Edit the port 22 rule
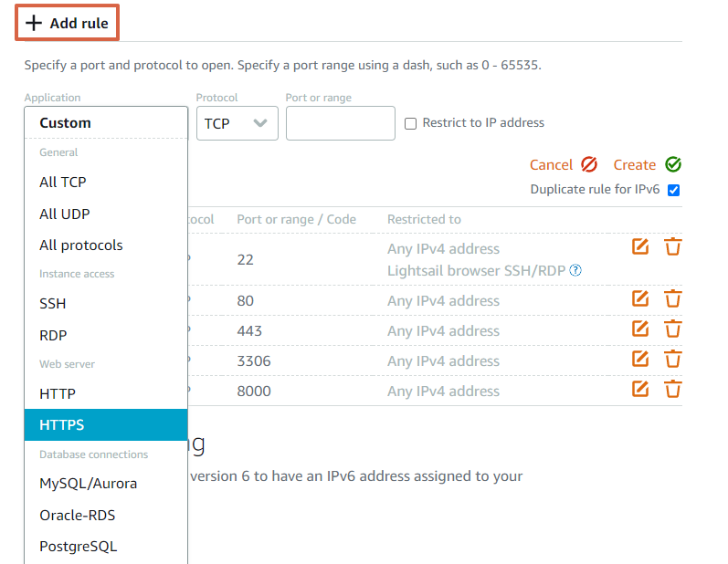Screen dimensions: 728x564 [x=640, y=246]
